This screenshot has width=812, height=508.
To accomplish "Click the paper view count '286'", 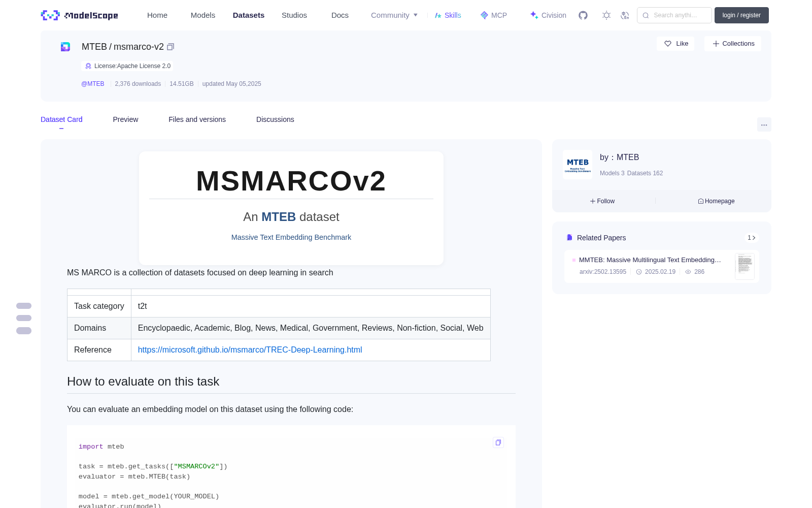I will [699, 272].
